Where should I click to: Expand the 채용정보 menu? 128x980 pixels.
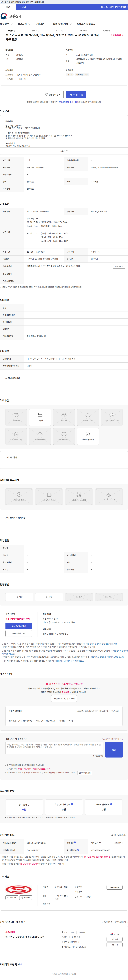(6, 24)
